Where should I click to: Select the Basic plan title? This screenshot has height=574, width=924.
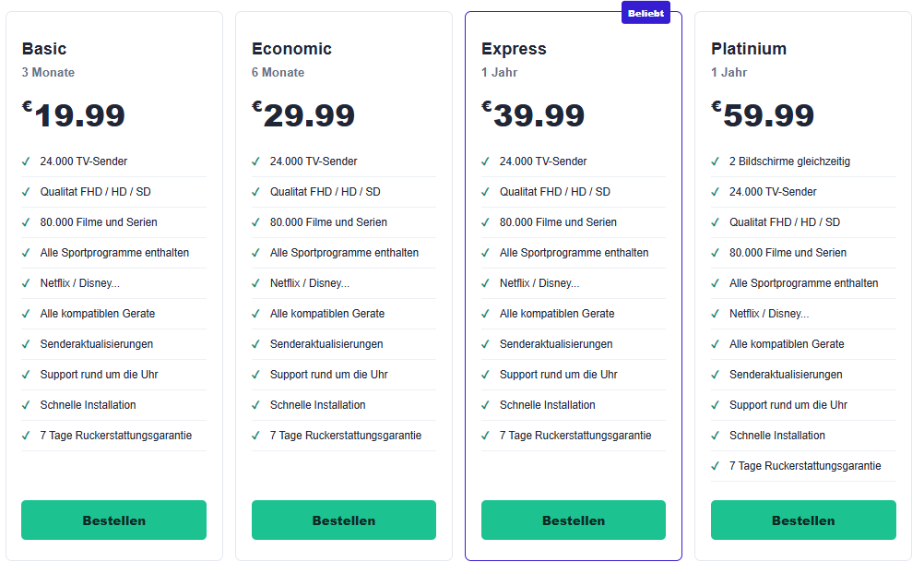pos(44,48)
